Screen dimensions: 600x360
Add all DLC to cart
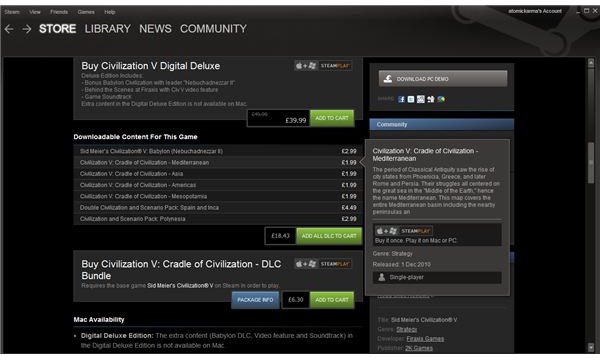click(x=329, y=236)
